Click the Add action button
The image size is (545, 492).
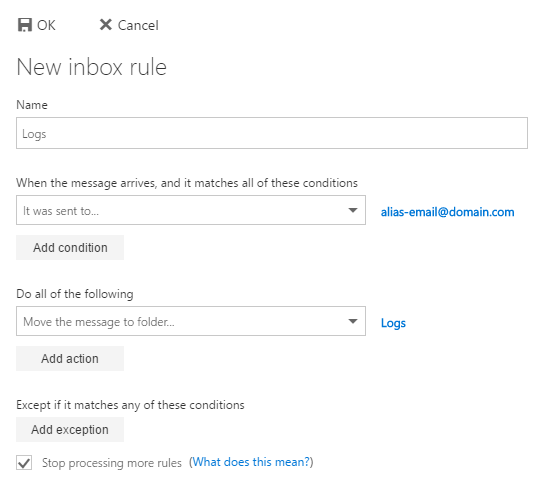click(70, 358)
